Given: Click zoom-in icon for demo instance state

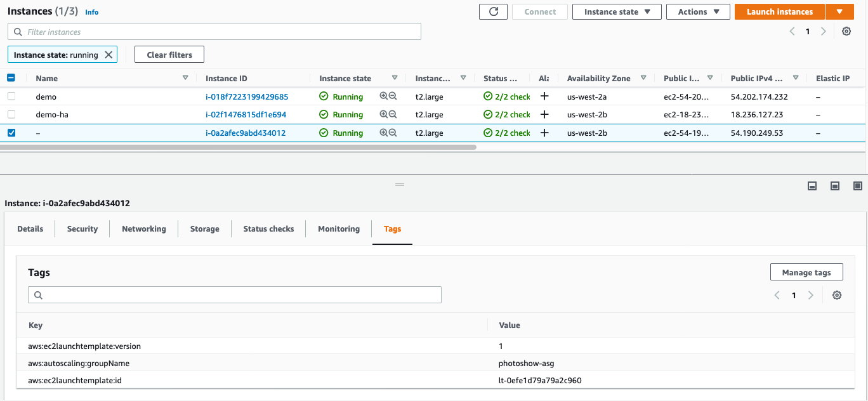Looking at the screenshot, I should pyautogui.click(x=383, y=97).
